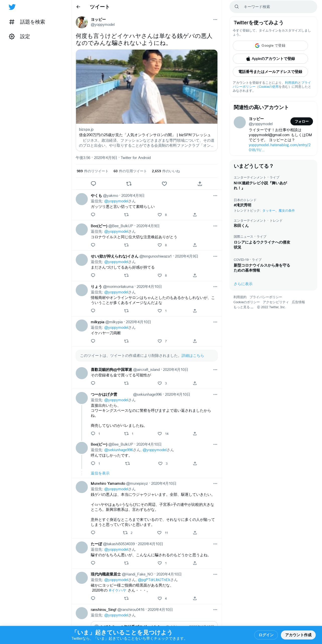Retweet the main tweet by ヨッピー
Viewport: 322px width, 644px height.
(129, 184)
